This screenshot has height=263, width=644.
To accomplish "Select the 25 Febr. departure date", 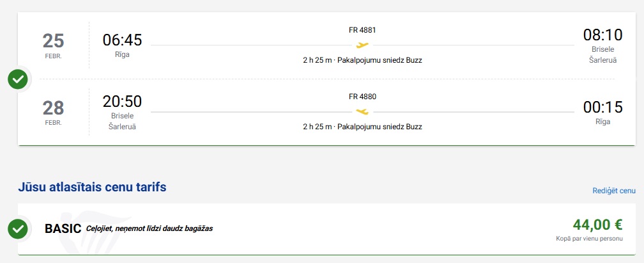I will (x=54, y=45).
